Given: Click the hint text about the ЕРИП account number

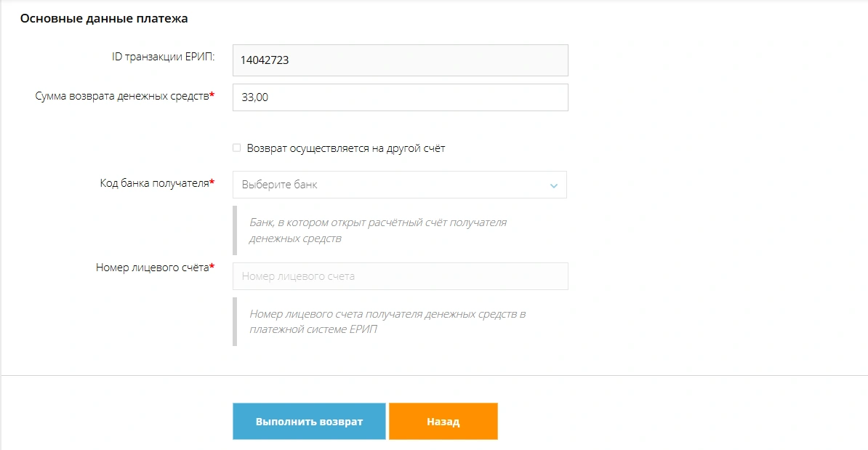Looking at the screenshot, I should point(387,321).
